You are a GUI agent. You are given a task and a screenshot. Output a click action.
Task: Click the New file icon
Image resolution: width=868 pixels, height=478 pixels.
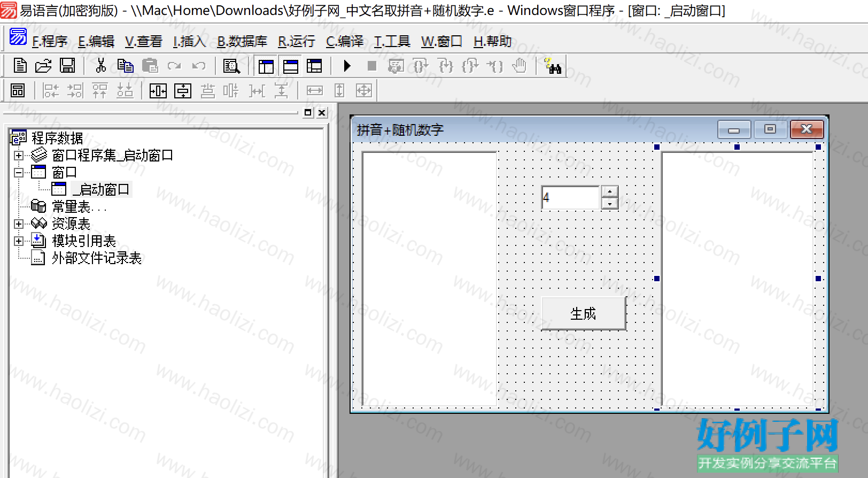20,66
